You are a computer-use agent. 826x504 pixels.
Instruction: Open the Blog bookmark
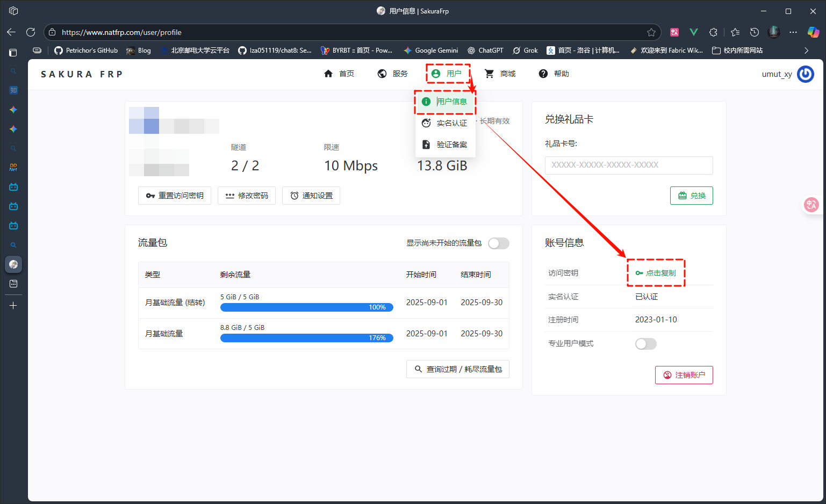139,51
